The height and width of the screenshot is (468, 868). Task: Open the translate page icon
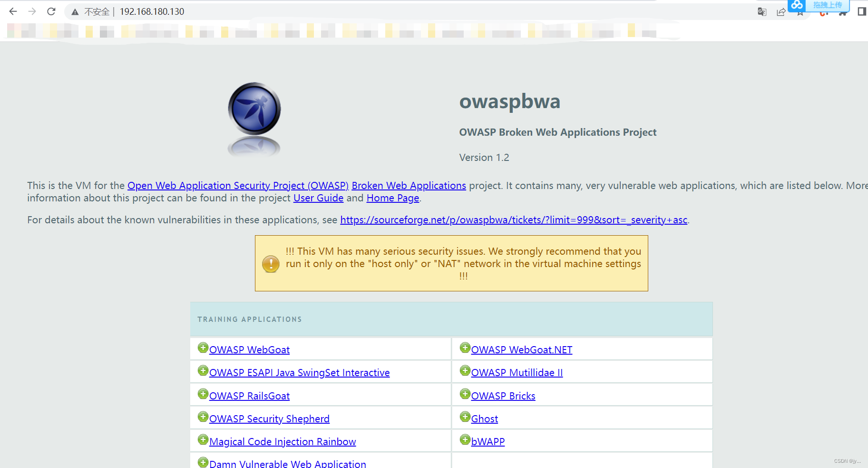pos(762,12)
